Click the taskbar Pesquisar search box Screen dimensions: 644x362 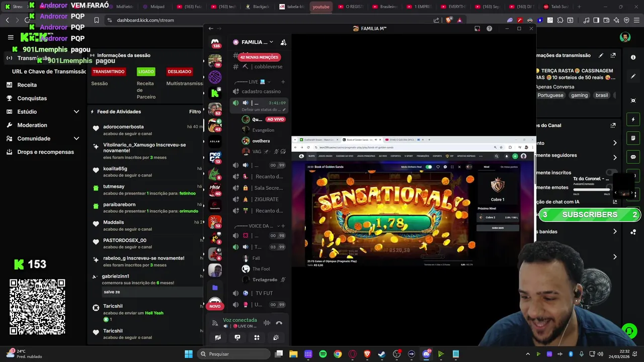pos(234,354)
